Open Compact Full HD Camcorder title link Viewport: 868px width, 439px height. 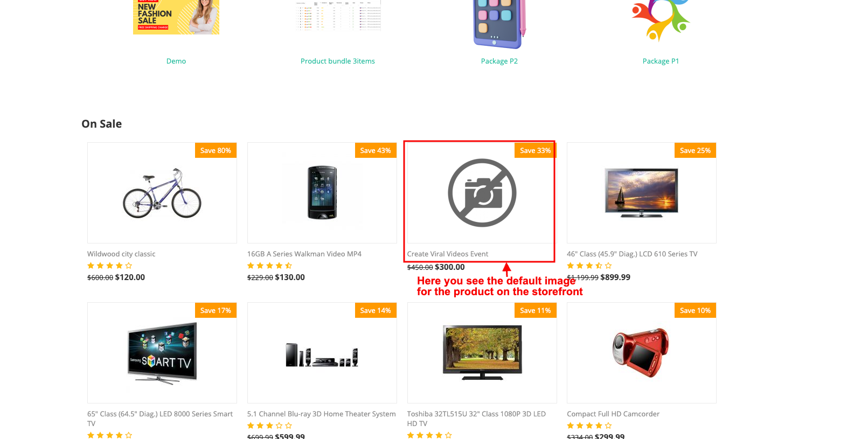point(613,414)
